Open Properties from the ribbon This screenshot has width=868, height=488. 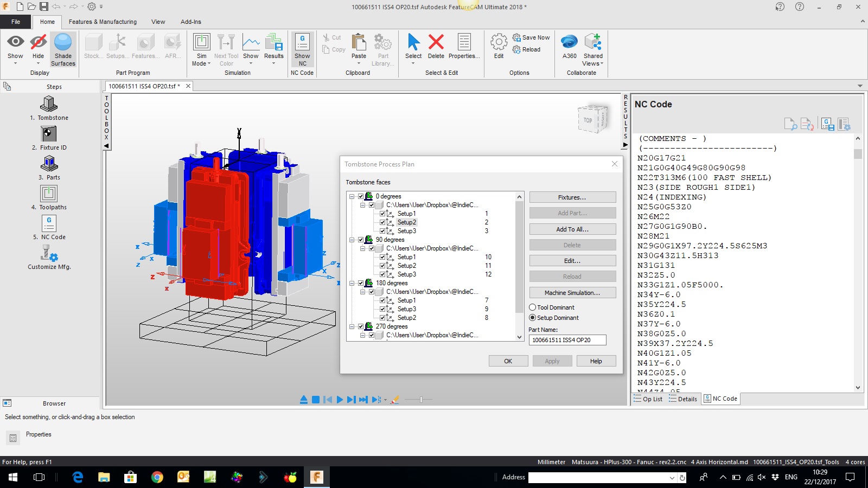tap(464, 46)
